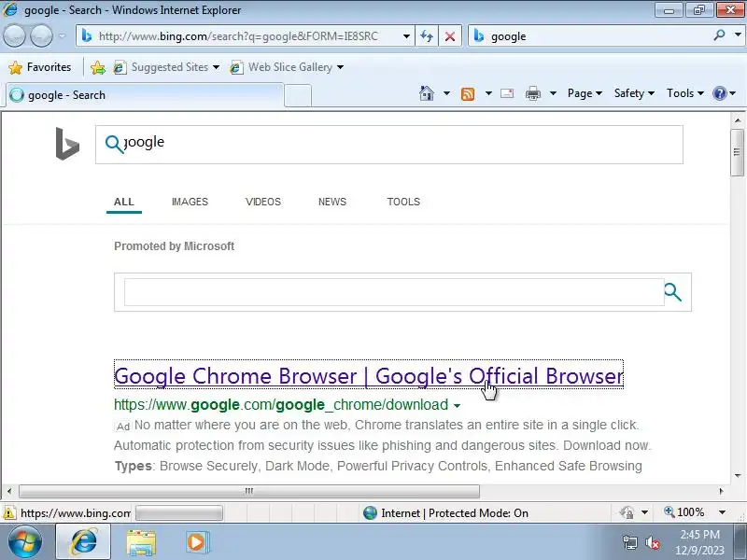Click the network tray icon
The image size is (747, 560).
coord(629,542)
